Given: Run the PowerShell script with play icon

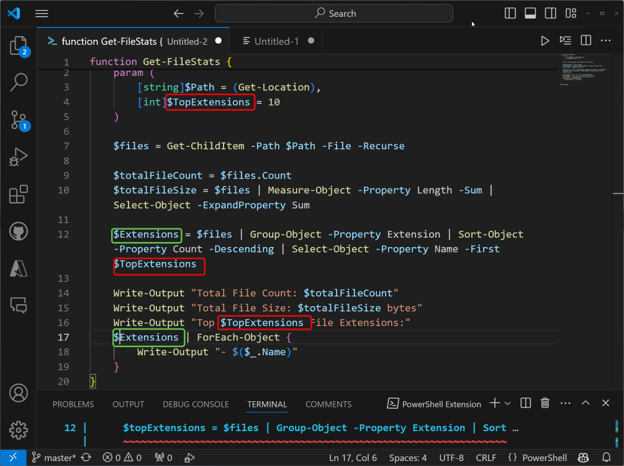Looking at the screenshot, I should (x=545, y=41).
